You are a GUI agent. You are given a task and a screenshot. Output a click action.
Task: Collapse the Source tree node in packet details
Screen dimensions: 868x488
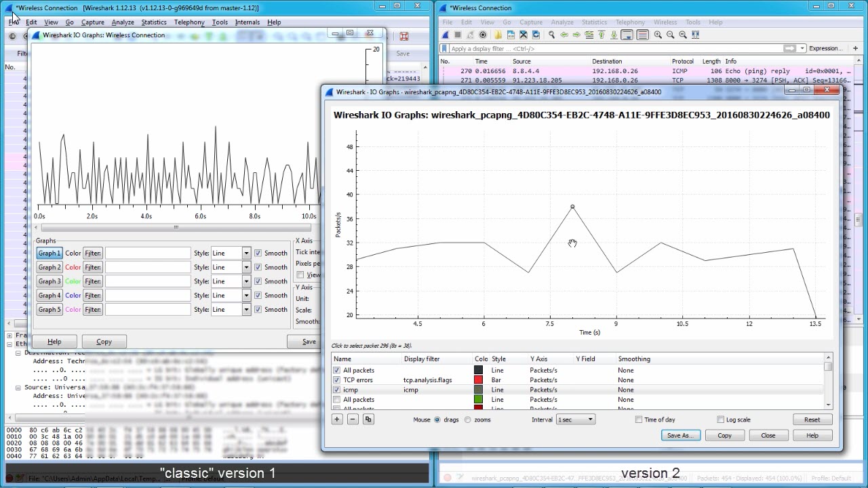coord(18,388)
